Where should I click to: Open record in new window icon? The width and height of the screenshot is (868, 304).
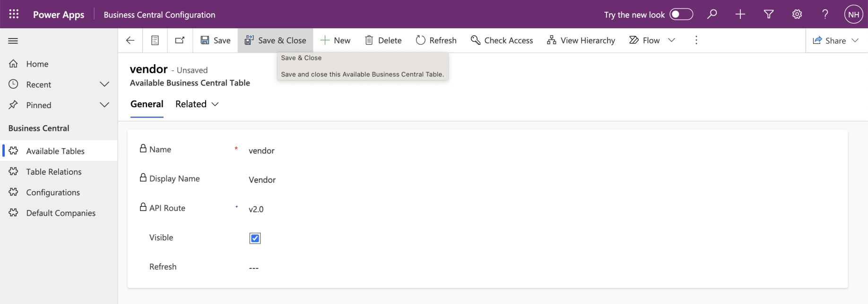click(180, 41)
